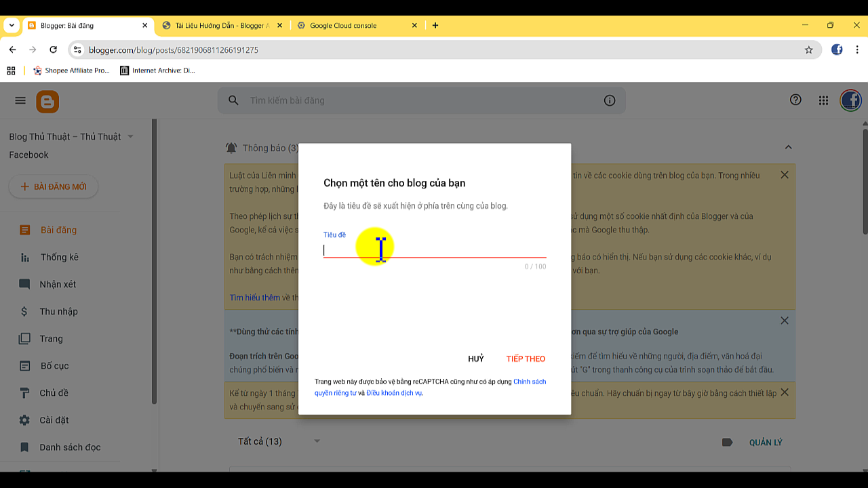
Task: Click the search magnifier in the search bar
Action: [233, 100]
